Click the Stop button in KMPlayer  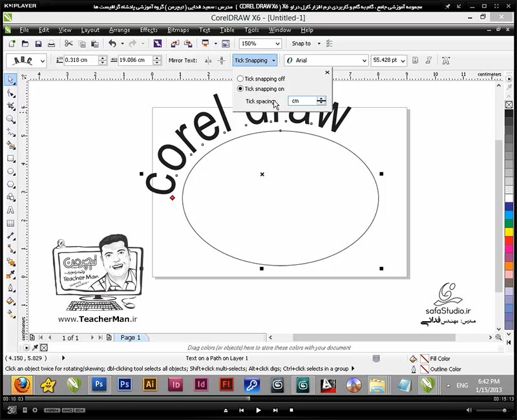(x=291, y=410)
